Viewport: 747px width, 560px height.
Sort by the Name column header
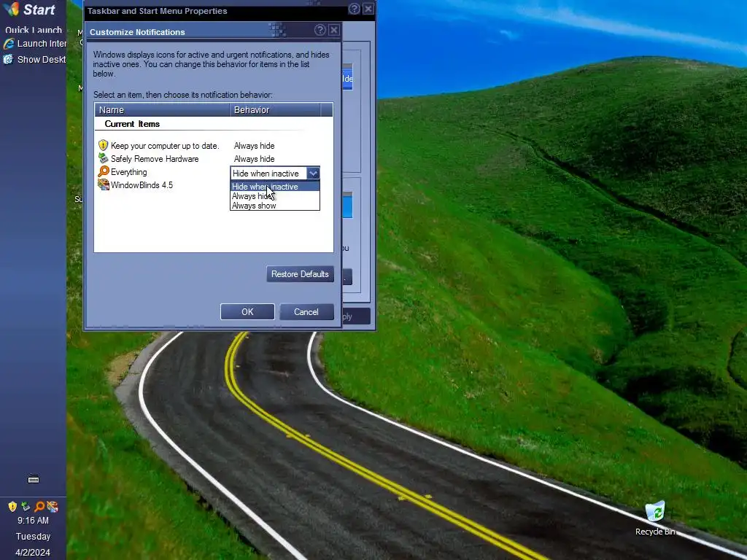[x=162, y=110]
